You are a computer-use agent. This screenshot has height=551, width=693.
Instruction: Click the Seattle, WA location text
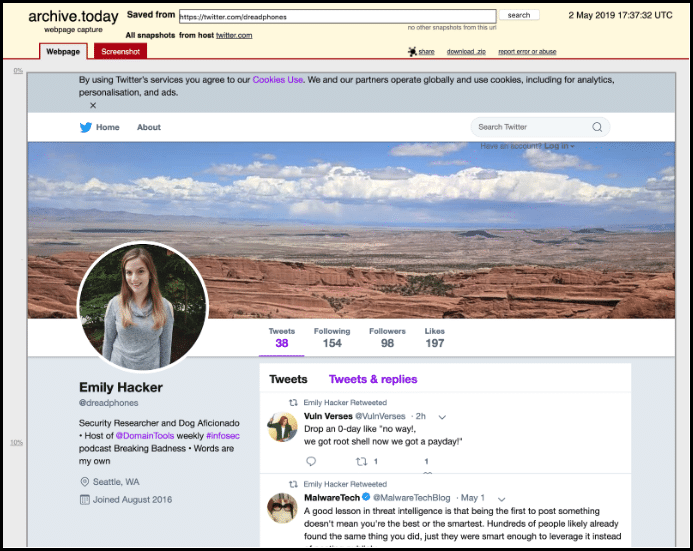tap(116, 482)
